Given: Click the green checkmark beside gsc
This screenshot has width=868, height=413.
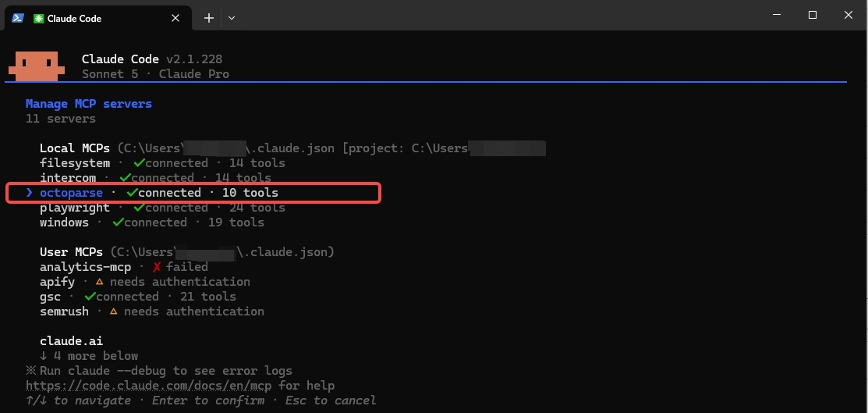Looking at the screenshot, I should coord(90,297).
